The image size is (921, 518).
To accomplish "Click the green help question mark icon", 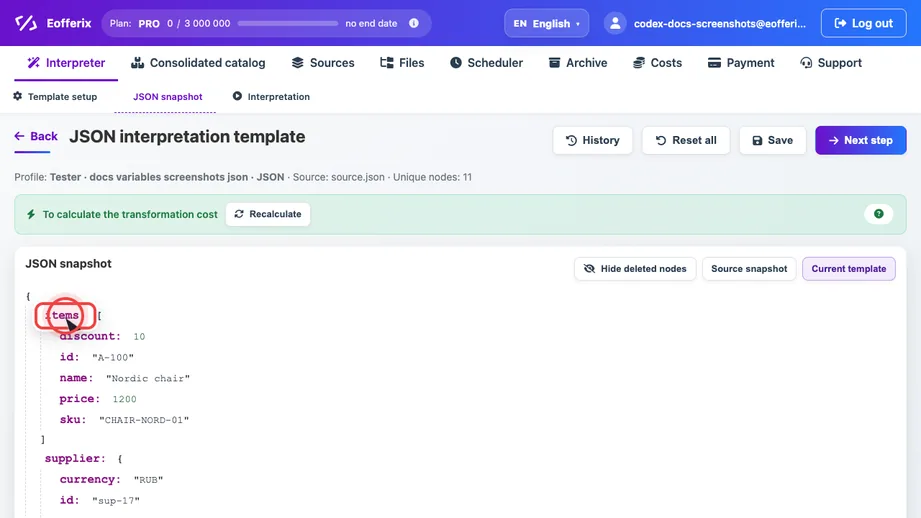I will click(878, 214).
